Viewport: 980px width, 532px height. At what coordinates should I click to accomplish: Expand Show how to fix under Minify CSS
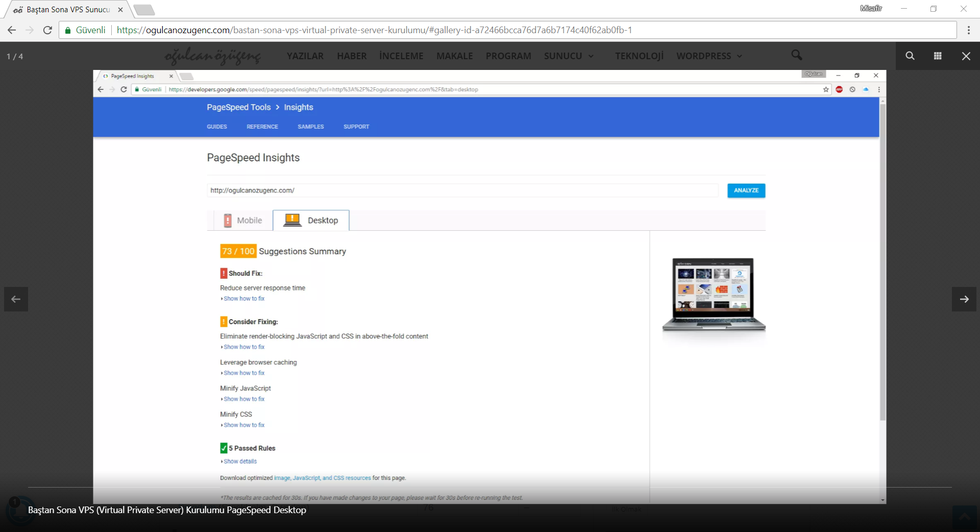pos(243,425)
